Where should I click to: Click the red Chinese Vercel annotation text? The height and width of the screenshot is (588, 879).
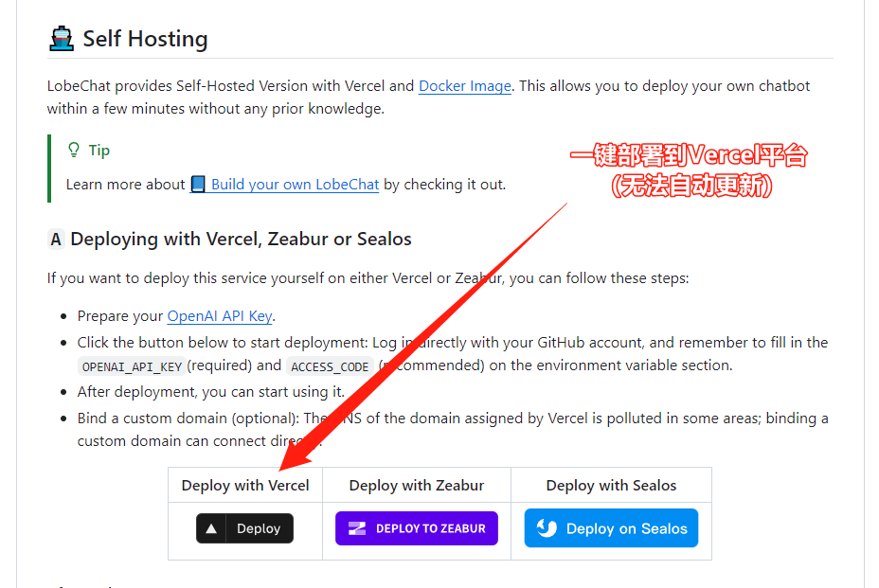click(689, 170)
